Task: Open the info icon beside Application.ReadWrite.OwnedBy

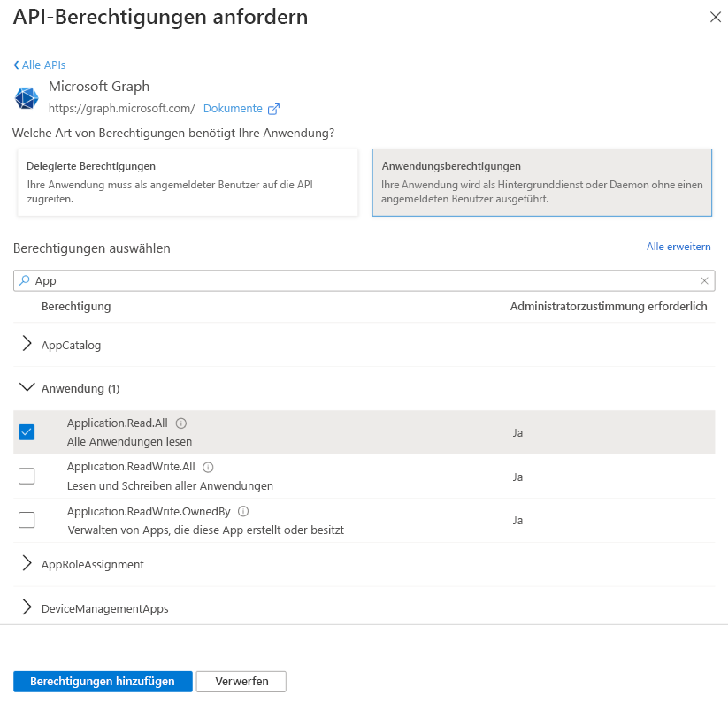Action: tap(242, 511)
